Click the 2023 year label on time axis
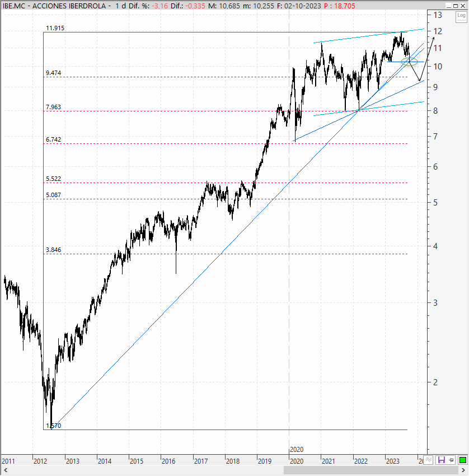This screenshot has width=469, height=476. 392,461
